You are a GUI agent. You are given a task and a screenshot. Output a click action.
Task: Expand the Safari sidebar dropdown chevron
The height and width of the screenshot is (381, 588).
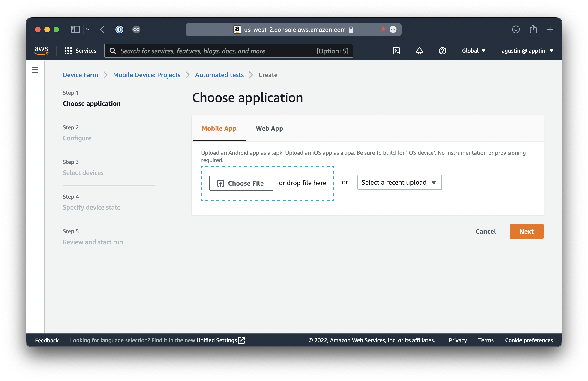tap(88, 29)
